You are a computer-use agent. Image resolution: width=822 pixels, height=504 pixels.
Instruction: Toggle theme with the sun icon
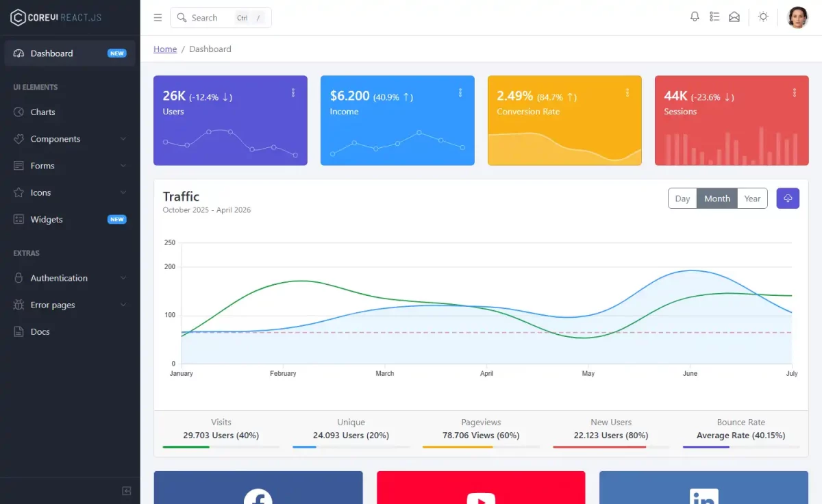pyautogui.click(x=763, y=17)
